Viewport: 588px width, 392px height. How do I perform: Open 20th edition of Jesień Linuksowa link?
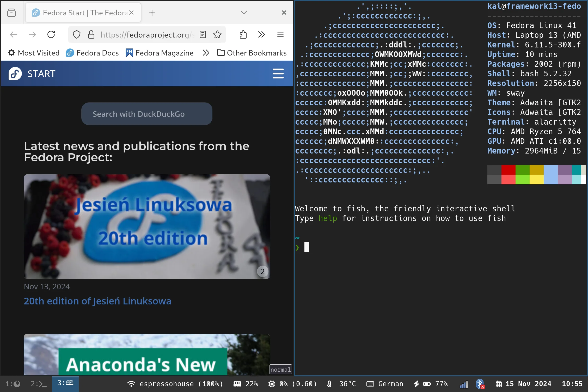97,301
